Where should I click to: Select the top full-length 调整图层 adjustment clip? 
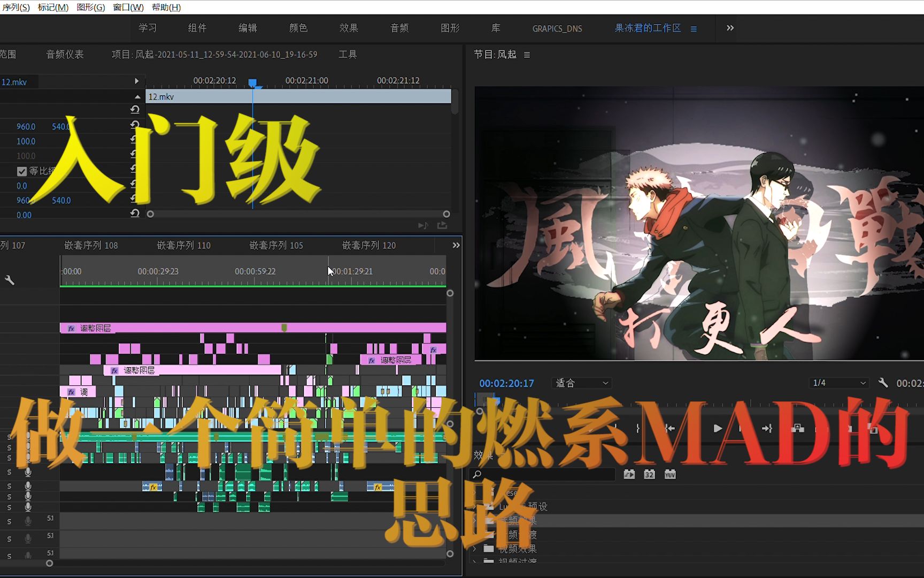click(x=253, y=328)
